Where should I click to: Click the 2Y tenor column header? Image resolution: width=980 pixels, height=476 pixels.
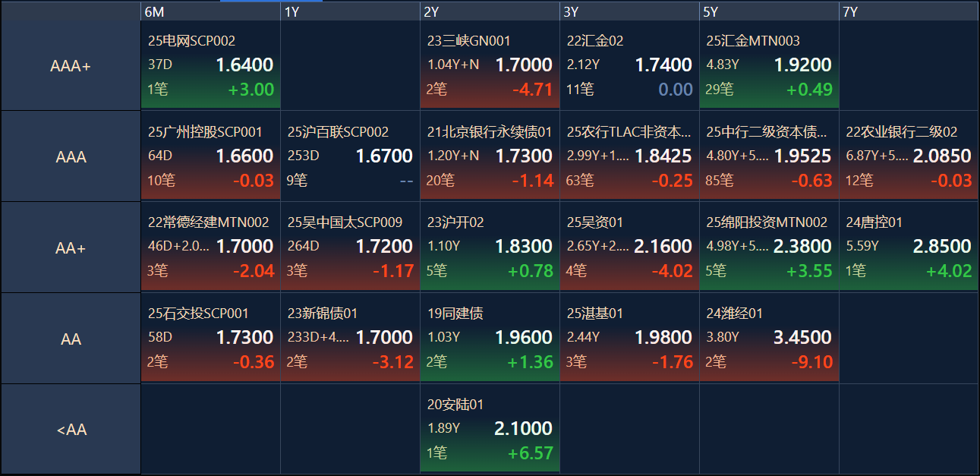490,11
